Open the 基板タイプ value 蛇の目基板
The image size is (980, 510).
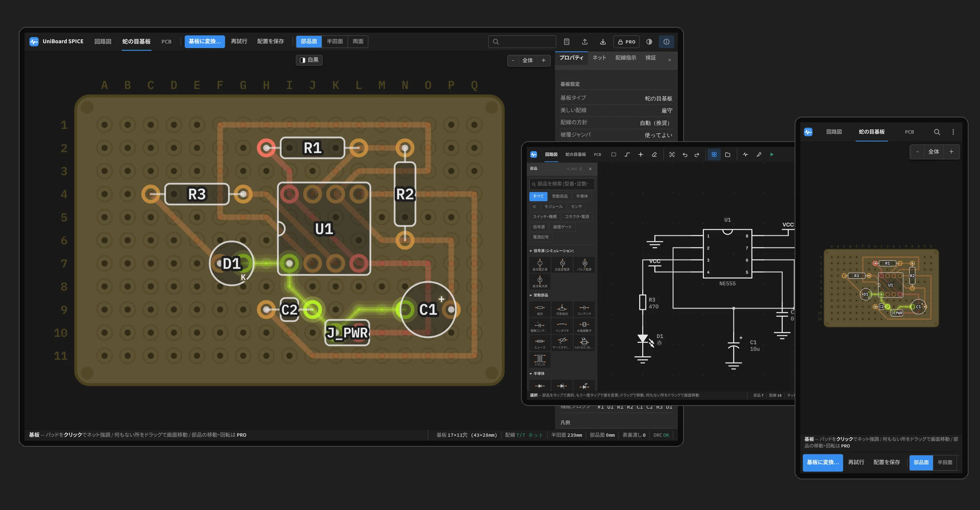(658, 98)
